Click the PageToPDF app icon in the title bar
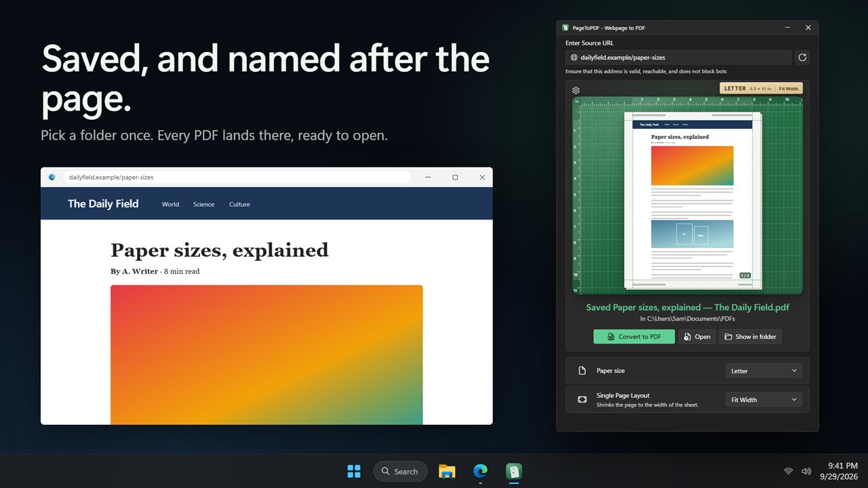The image size is (868, 488). point(565,28)
